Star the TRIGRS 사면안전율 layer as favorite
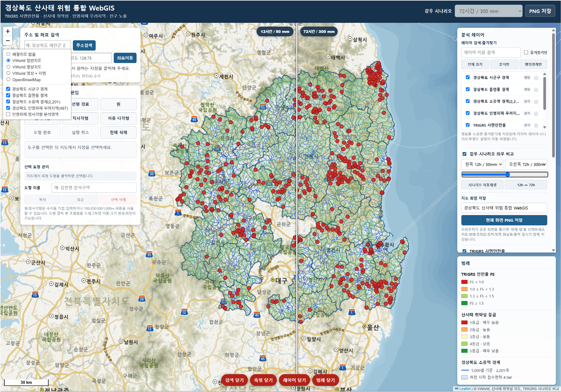The height and width of the screenshot is (392, 561). pyautogui.click(x=536, y=126)
